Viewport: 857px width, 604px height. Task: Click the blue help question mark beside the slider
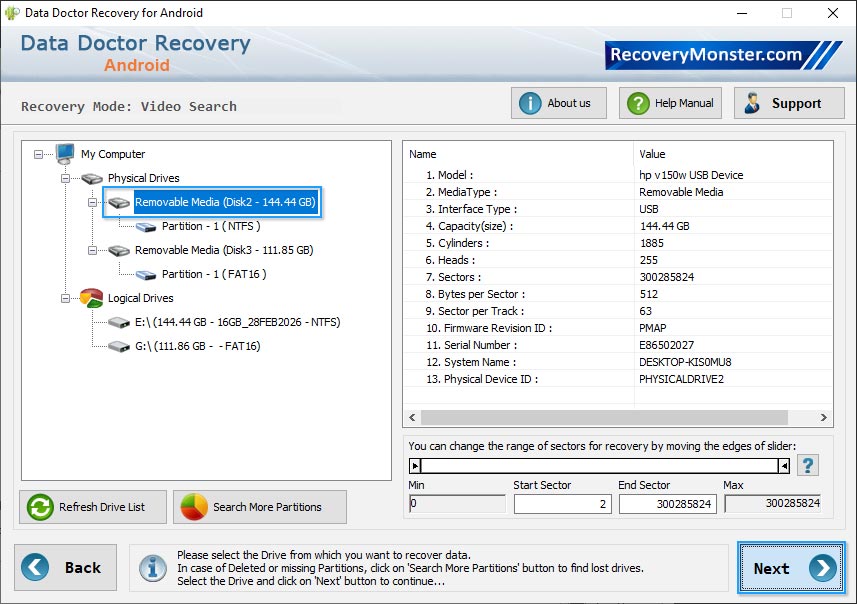[808, 465]
